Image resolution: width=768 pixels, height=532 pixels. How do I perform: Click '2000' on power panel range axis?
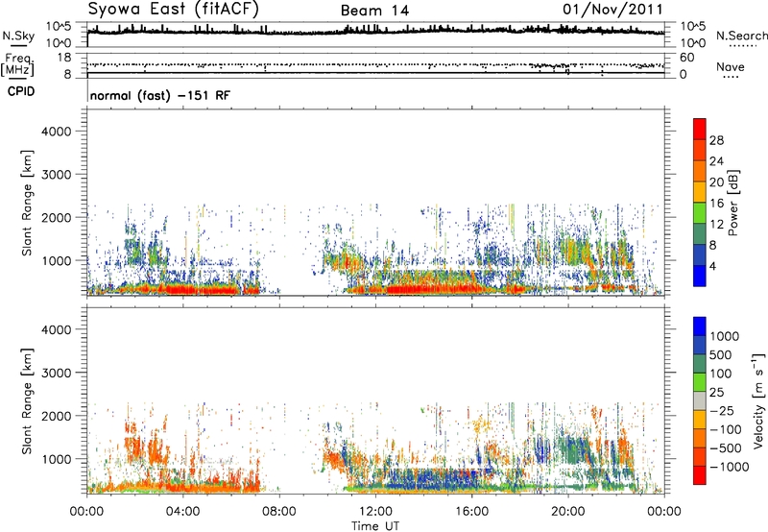click(x=56, y=217)
